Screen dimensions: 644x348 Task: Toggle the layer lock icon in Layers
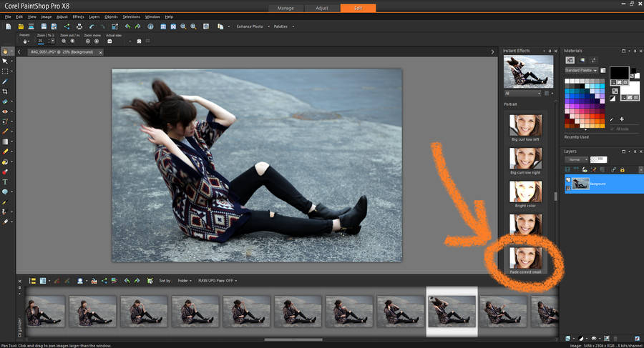coord(623,169)
